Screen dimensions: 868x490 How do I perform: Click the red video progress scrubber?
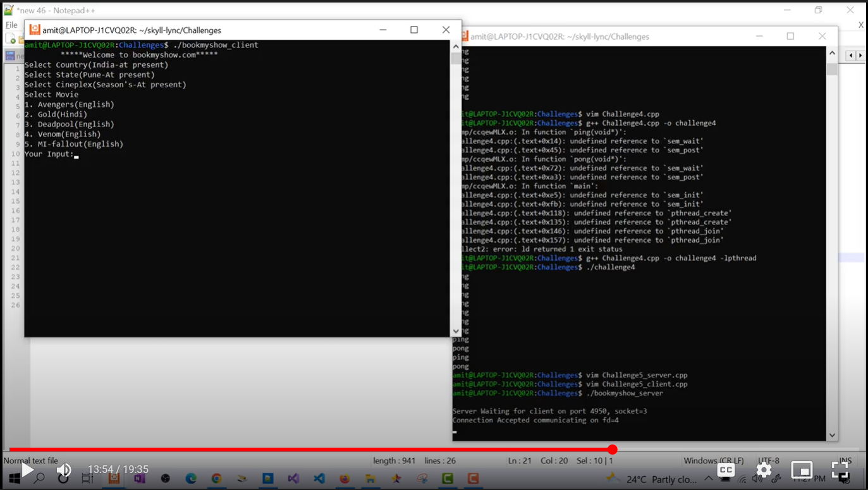[x=612, y=450]
